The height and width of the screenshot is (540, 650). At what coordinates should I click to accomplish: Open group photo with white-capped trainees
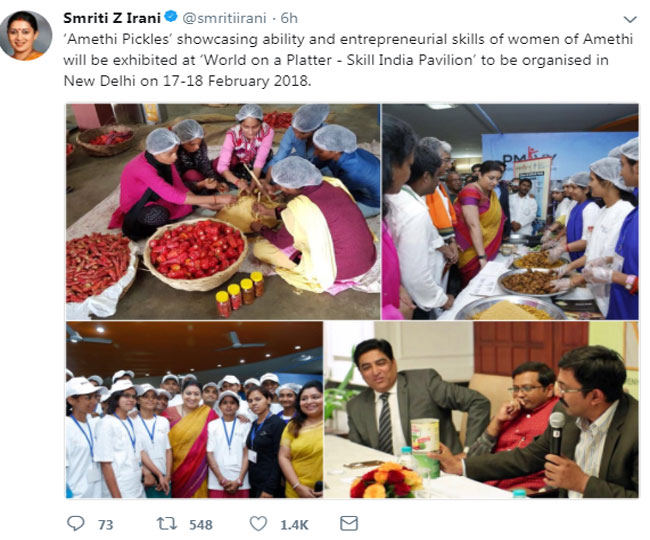point(194,409)
